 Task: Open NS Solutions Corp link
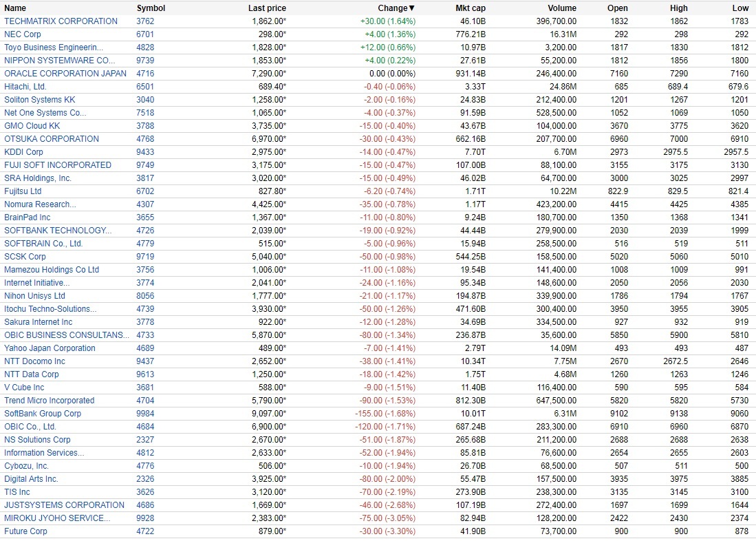coord(37,439)
